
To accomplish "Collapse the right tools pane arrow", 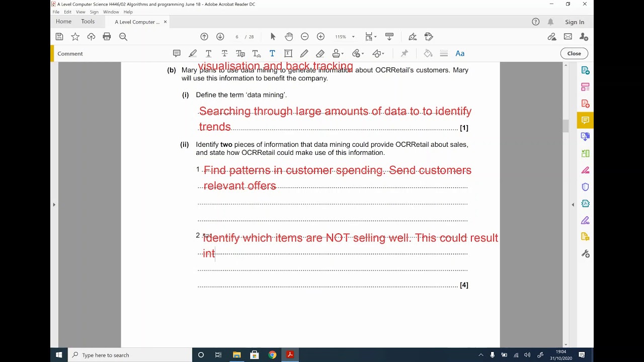I will pos(573,204).
